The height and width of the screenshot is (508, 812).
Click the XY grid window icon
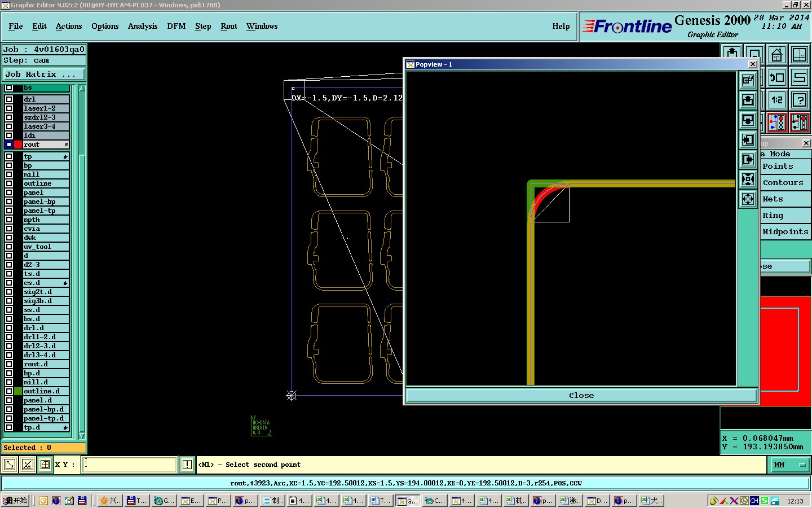coord(799,55)
